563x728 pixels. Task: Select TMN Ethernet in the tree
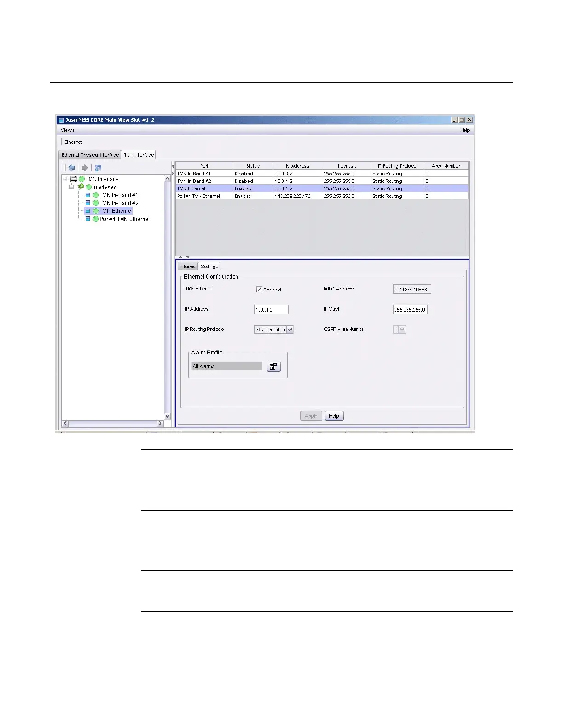pos(116,211)
